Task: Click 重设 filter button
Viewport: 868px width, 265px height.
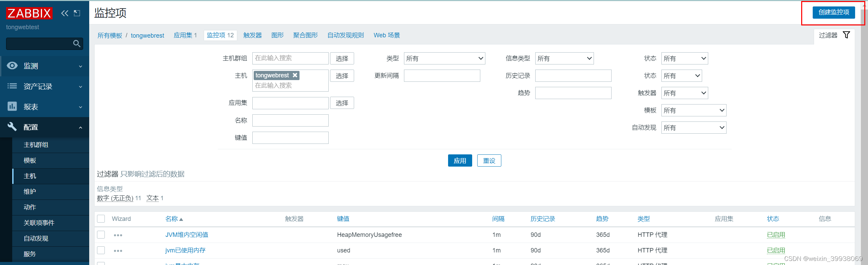Action: coord(489,160)
